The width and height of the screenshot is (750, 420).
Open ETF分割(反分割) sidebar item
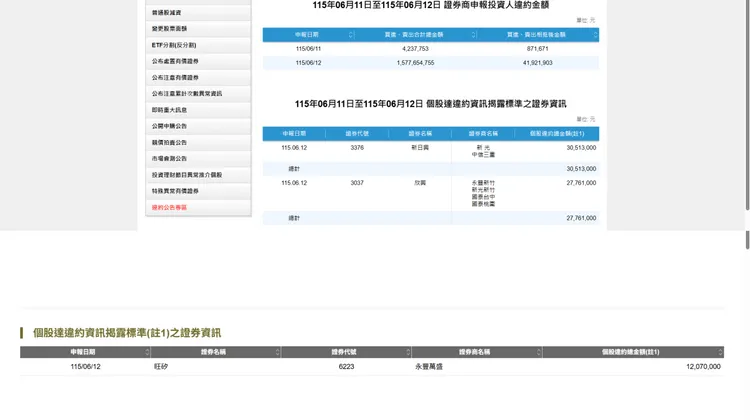198,45
